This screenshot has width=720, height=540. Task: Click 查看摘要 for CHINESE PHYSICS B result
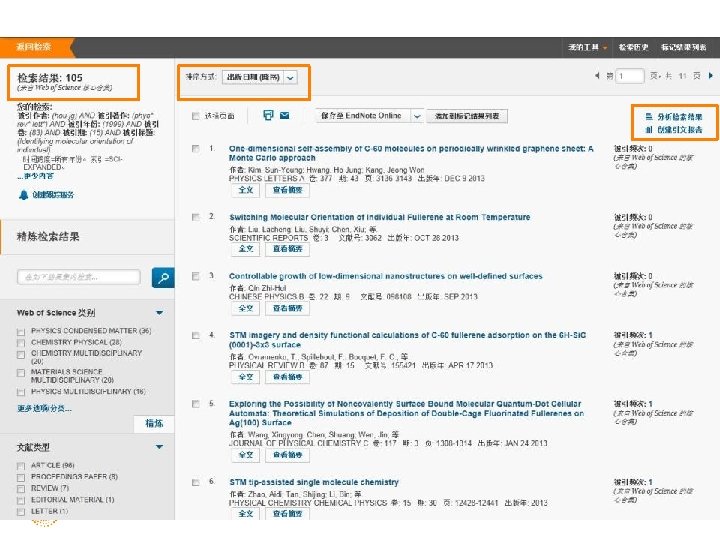(287, 308)
